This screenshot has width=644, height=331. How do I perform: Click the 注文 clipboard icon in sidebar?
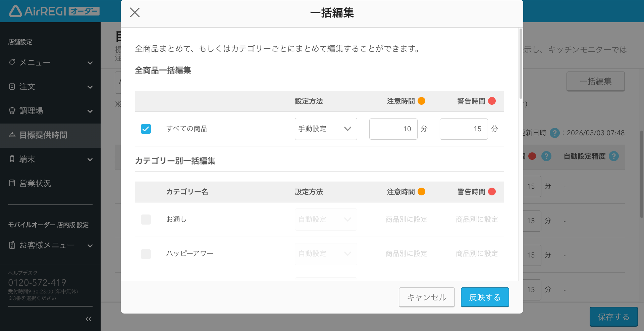(12, 87)
